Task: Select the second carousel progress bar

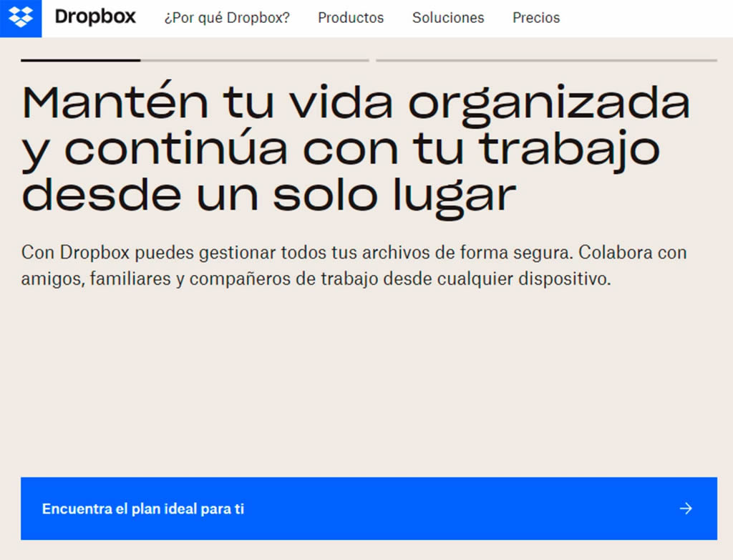Action: point(546,60)
